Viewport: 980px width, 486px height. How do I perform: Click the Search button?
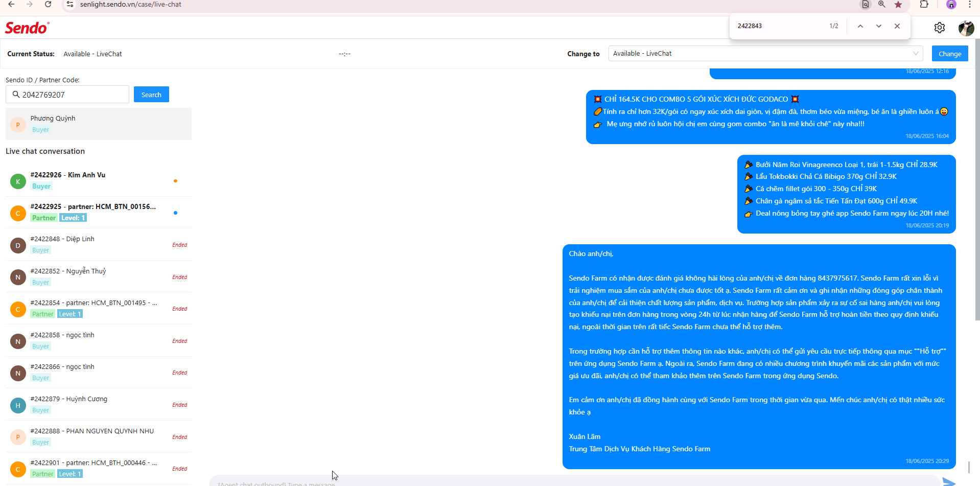click(151, 95)
